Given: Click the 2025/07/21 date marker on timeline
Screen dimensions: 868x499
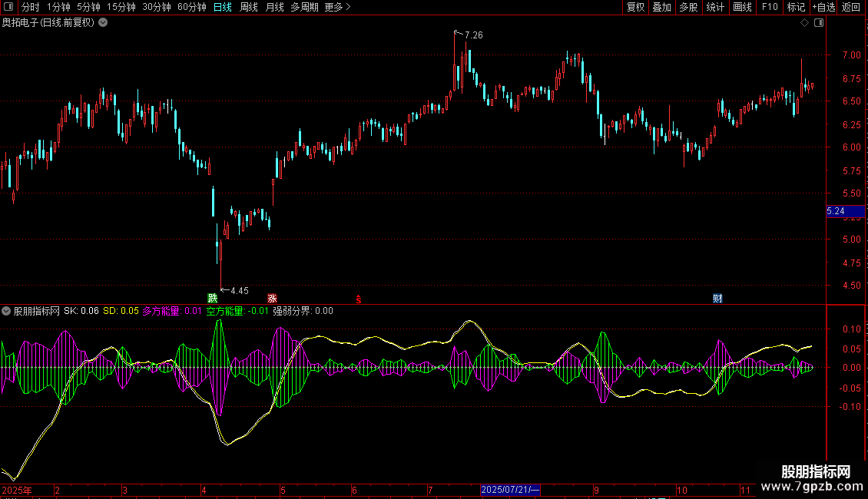Looking at the screenshot, I should click(x=511, y=490).
